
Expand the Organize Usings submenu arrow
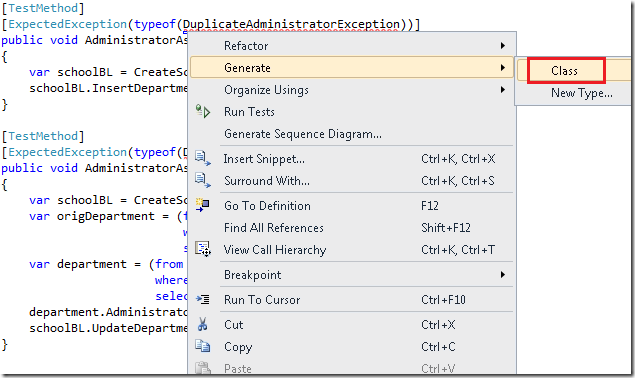point(503,90)
